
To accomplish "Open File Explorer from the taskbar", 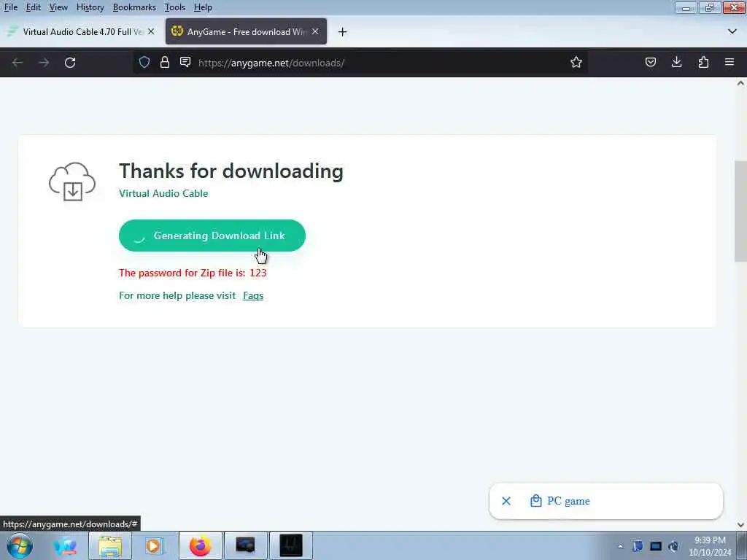I will pyautogui.click(x=110, y=545).
